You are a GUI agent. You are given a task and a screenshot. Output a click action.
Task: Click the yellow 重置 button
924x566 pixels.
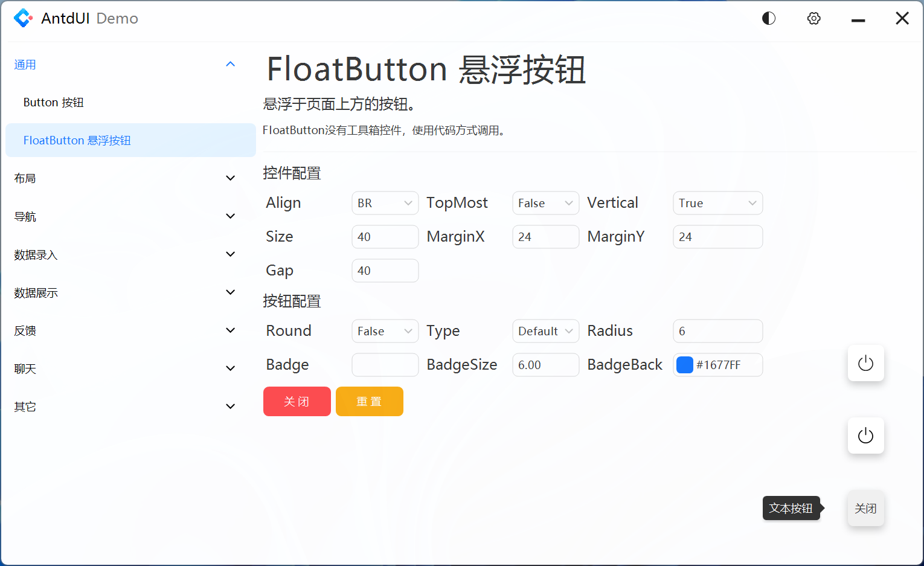pyautogui.click(x=369, y=401)
